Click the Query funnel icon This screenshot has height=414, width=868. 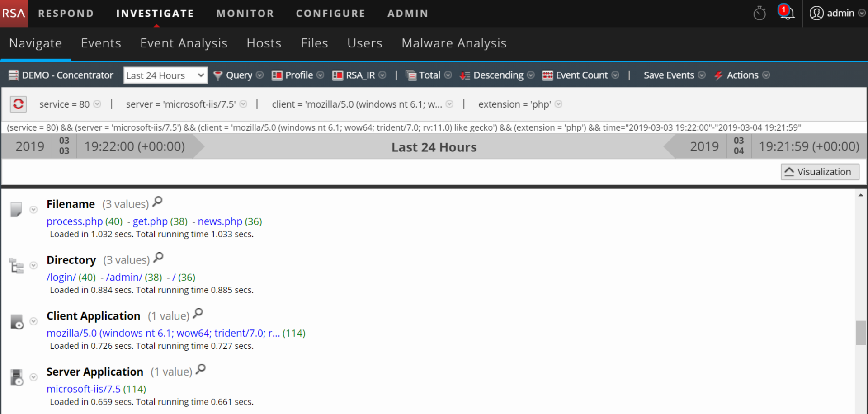tap(218, 75)
